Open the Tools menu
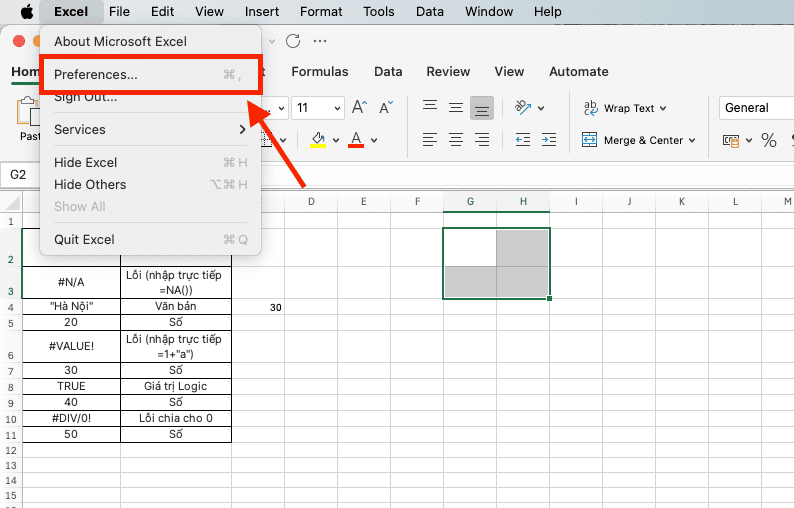794x508 pixels. coord(379,11)
